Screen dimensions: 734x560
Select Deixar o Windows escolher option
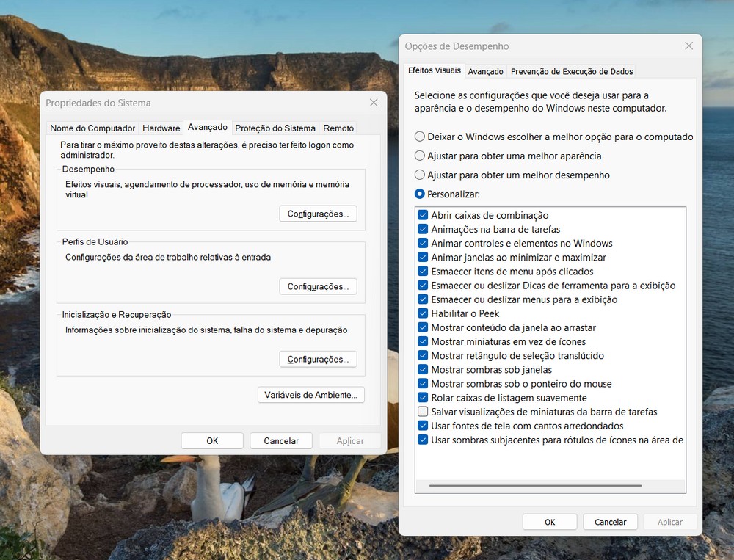pos(420,137)
